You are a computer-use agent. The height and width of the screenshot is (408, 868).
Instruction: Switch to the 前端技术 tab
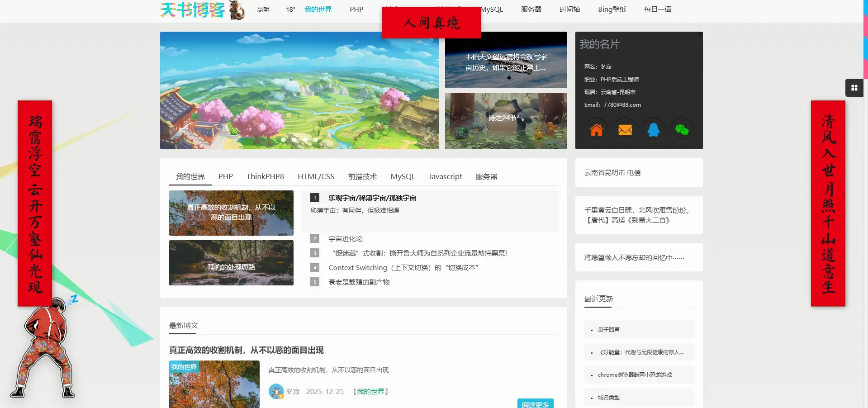click(x=362, y=176)
